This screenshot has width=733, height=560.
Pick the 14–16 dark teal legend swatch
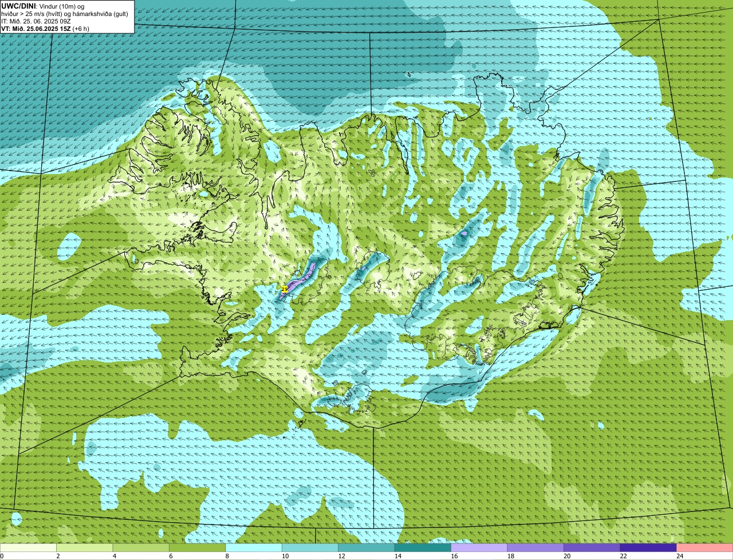point(423,548)
